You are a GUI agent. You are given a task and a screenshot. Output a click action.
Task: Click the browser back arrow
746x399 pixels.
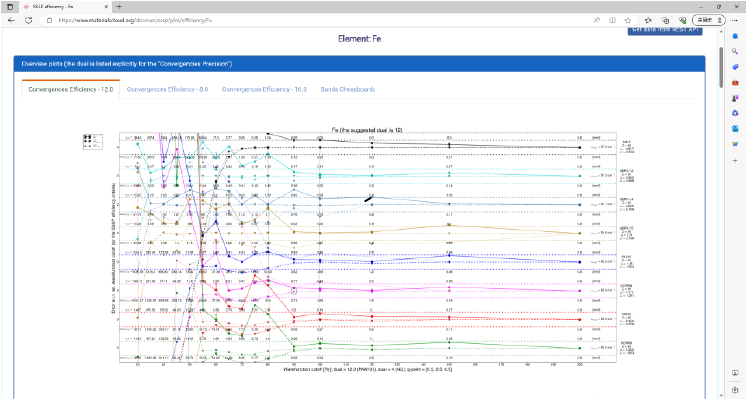pos(11,20)
